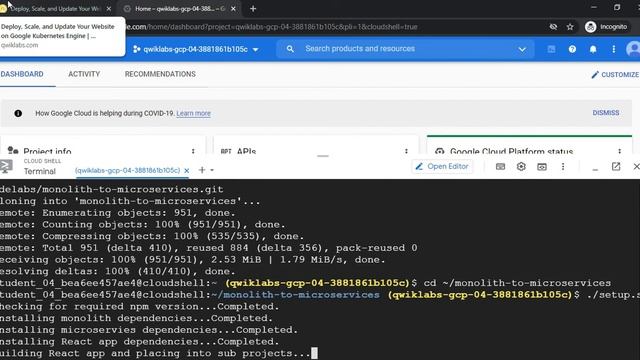Click the Cloud Shell terminal logo icon

point(6,167)
